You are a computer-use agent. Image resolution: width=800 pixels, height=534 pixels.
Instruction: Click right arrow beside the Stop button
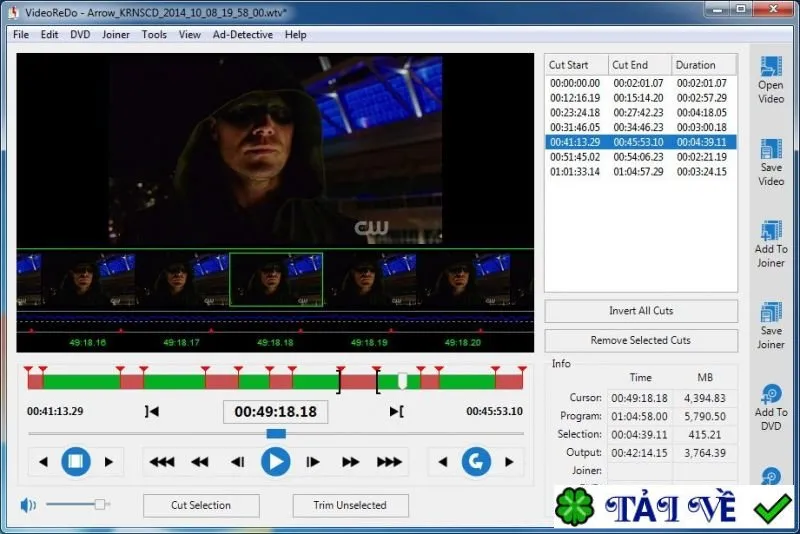coord(108,462)
